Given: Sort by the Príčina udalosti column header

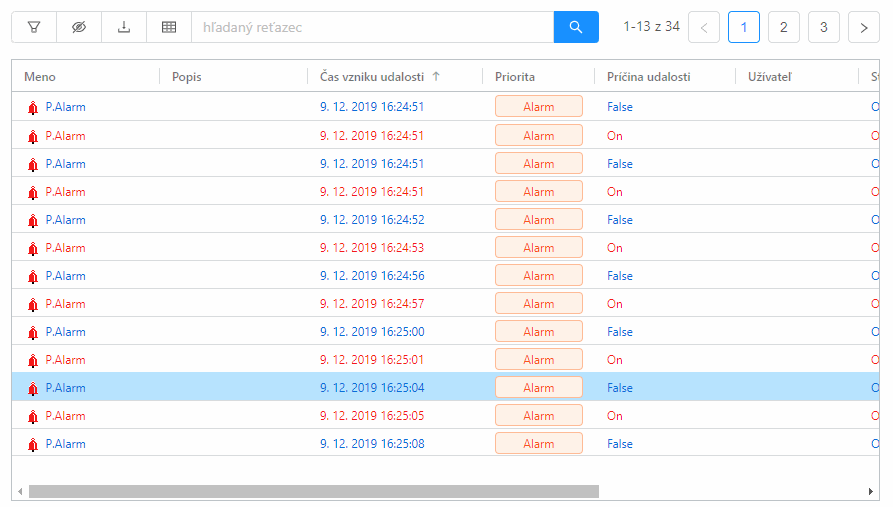Looking at the screenshot, I should click(648, 77).
